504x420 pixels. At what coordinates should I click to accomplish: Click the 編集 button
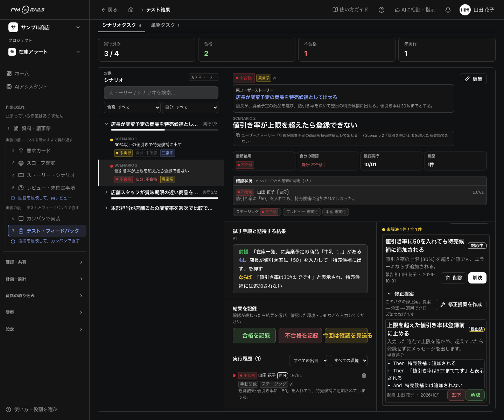pos(473,79)
